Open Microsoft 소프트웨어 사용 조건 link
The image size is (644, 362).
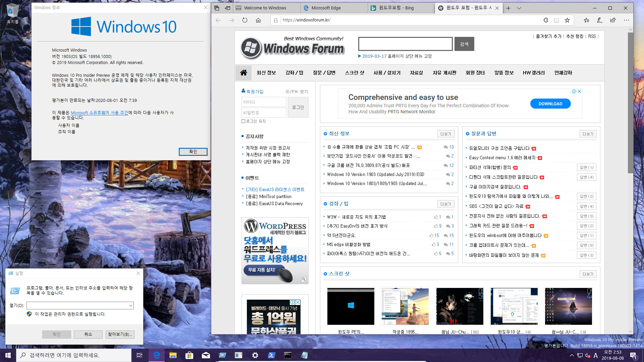pos(99,113)
